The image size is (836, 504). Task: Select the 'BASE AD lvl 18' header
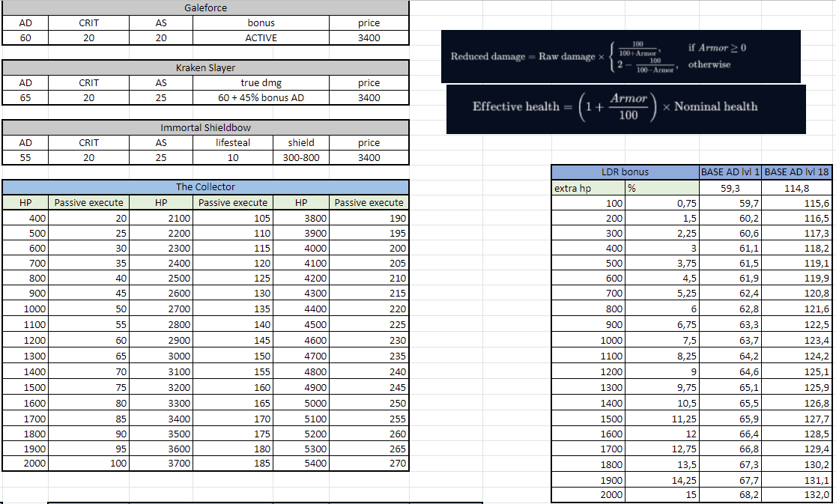coord(796,172)
